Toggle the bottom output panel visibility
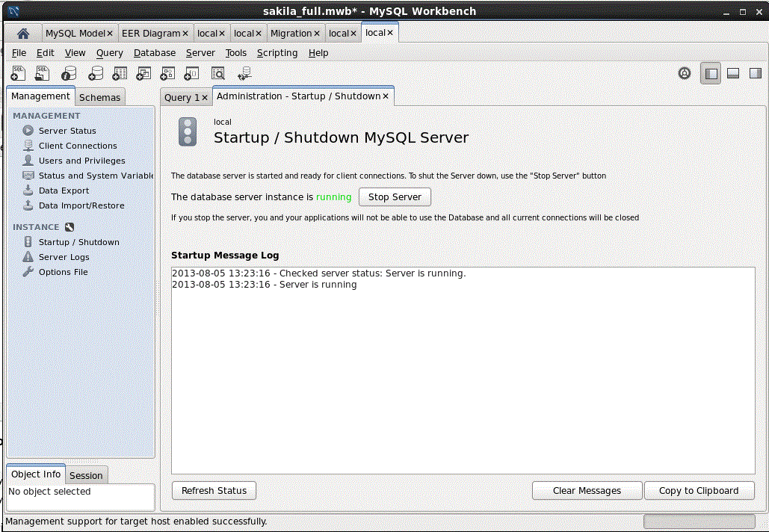The image size is (769, 532). (x=733, y=73)
